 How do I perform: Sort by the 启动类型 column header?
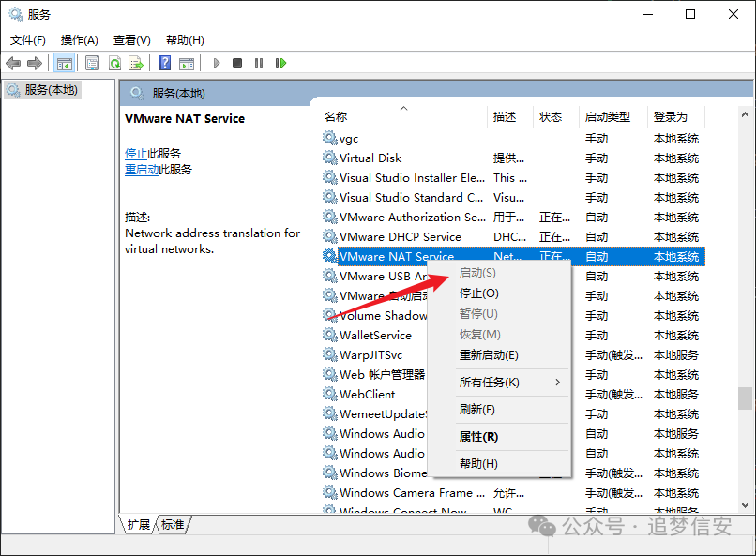(608, 116)
